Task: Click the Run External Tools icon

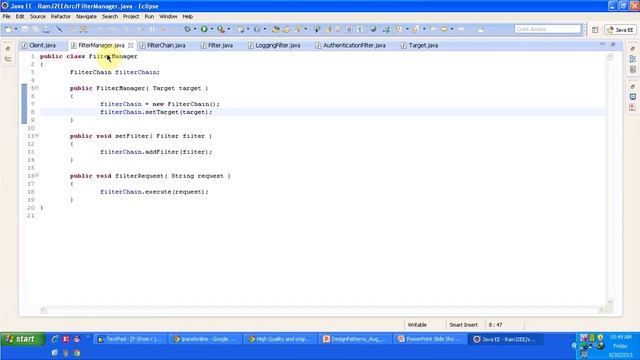Action: tap(221, 29)
